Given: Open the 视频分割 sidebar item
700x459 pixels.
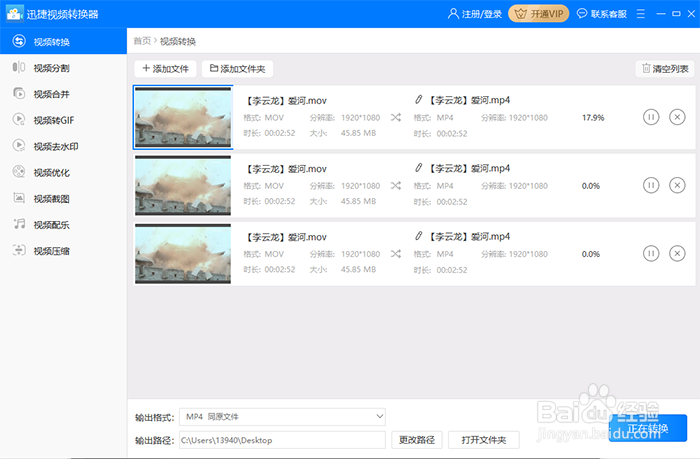Looking at the screenshot, I should [51, 68].
